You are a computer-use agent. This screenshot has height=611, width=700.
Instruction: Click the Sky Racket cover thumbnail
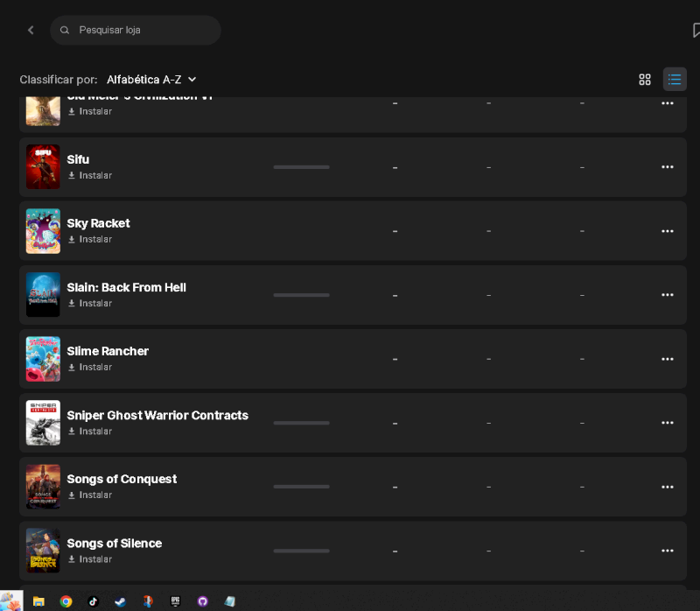(43, 231)
